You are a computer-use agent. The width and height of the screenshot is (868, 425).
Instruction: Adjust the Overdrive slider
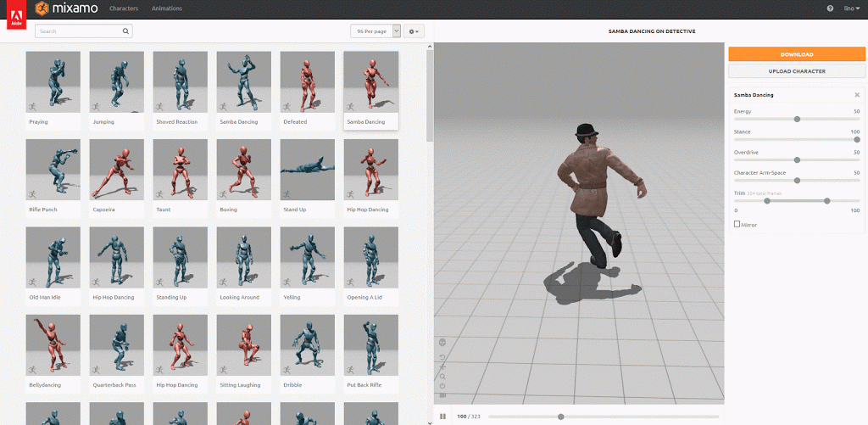[x=797, y=160]
